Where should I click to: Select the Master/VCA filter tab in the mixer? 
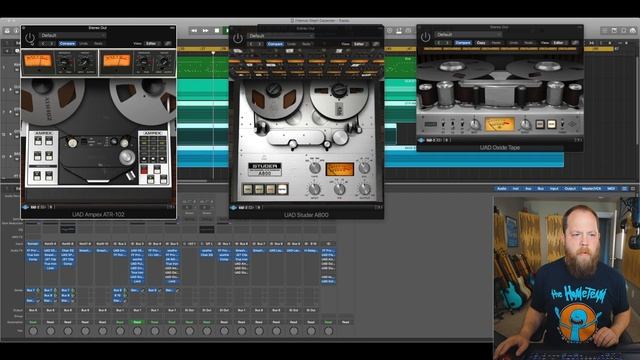pos(591,189)
